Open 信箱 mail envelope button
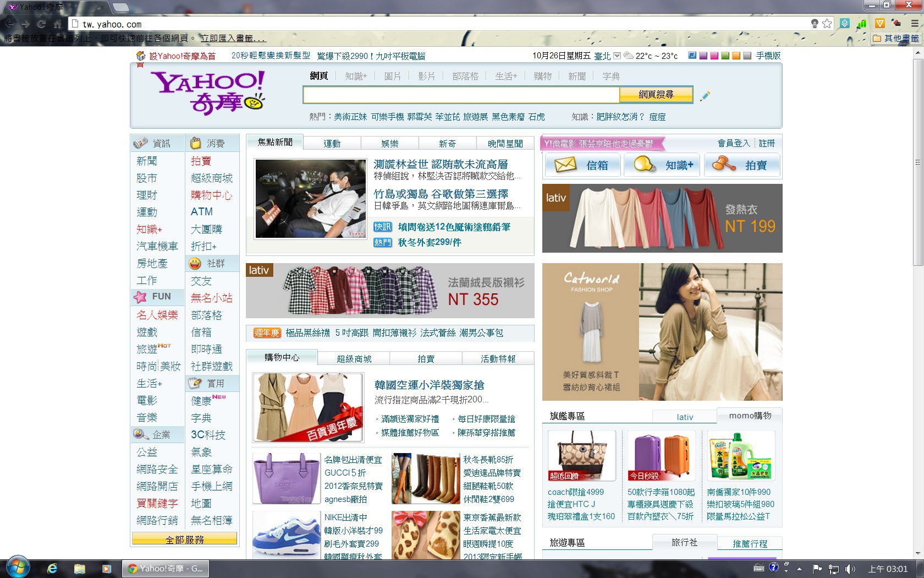Image resolution: width=924 pixels, height=578 pixels. 582,165
